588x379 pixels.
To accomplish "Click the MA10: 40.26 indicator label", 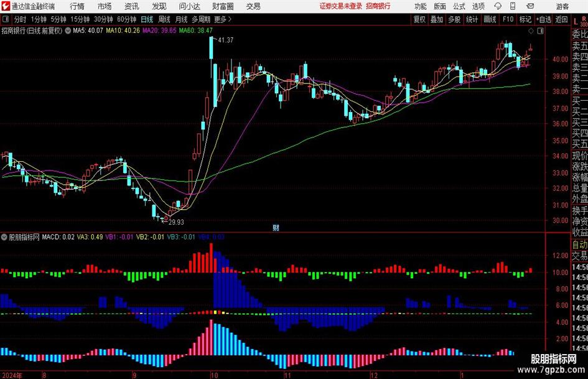I will coord(123,30).
